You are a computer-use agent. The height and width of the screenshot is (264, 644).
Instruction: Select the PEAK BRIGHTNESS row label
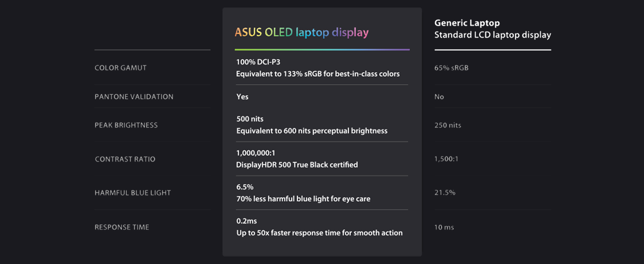pyautogui.click(x=126, y=125)
